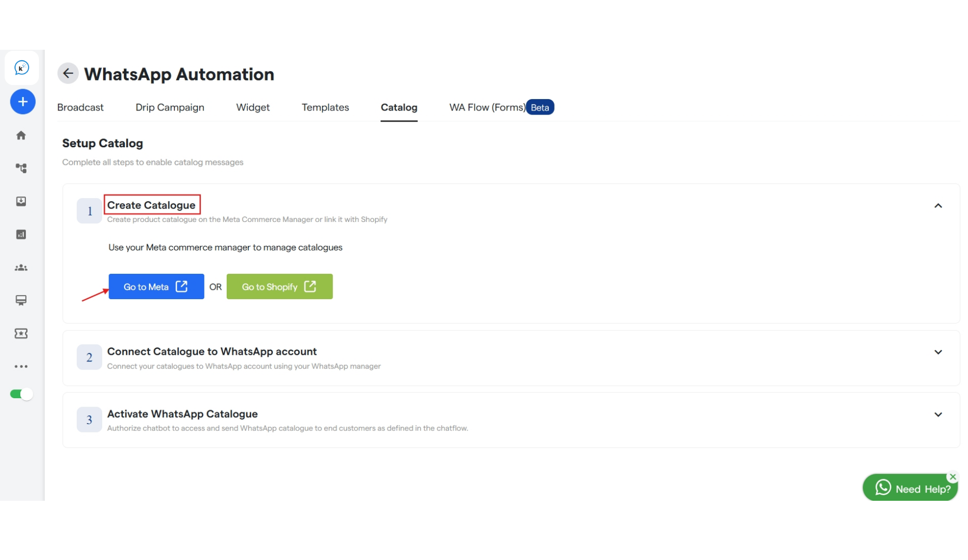
Task: Click the WhatsApp Automation page title
Action: coord(179,74)
